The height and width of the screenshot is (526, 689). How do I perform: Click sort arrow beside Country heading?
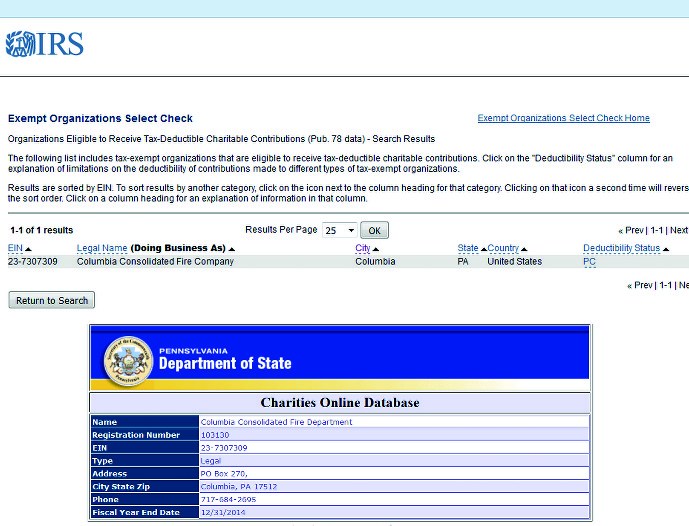pyautogui.click(x=524, y=249)
